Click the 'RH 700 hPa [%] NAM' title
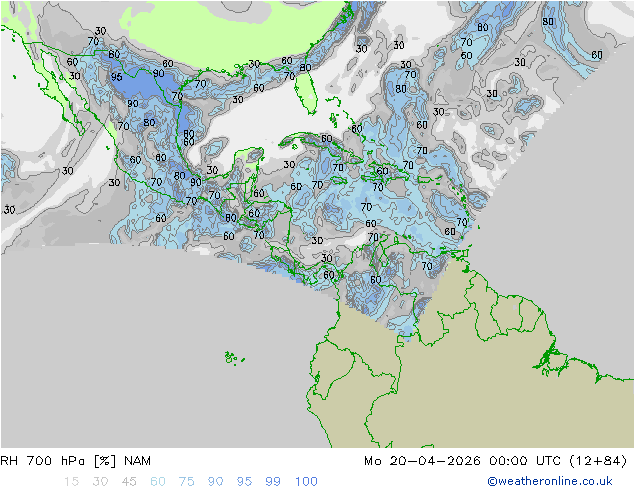 (76, 461)
